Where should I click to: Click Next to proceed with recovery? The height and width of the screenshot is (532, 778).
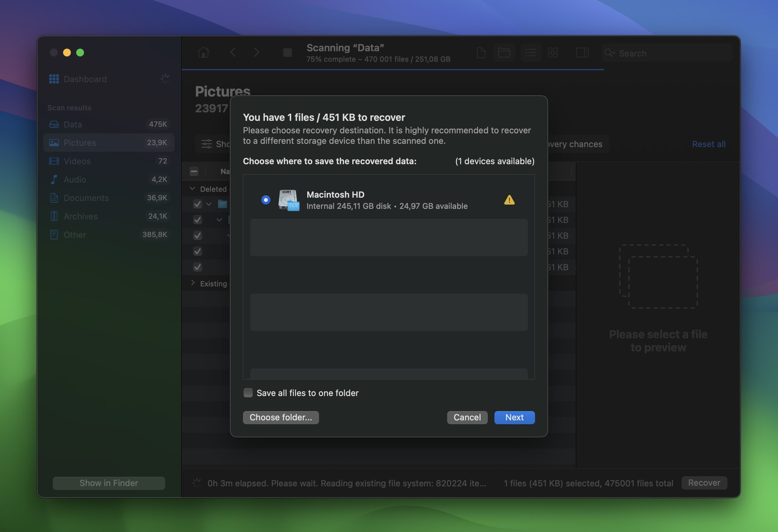point(514,417)
